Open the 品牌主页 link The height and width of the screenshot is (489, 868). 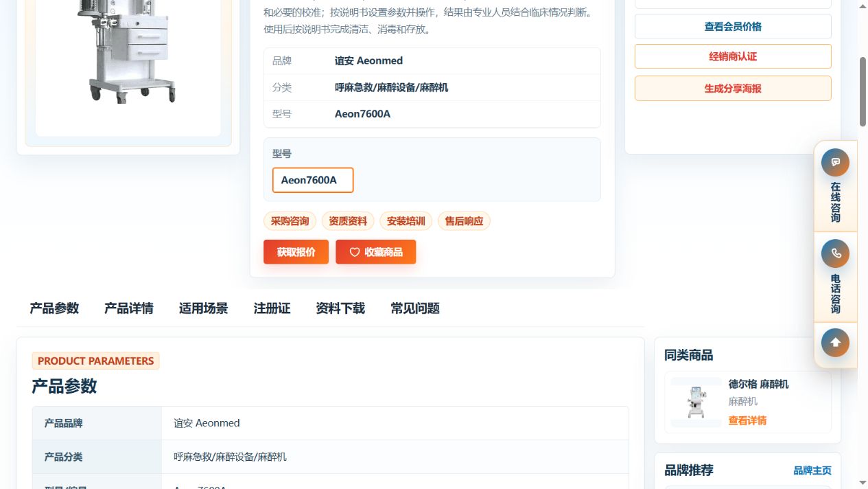click(x=812, y=470)
